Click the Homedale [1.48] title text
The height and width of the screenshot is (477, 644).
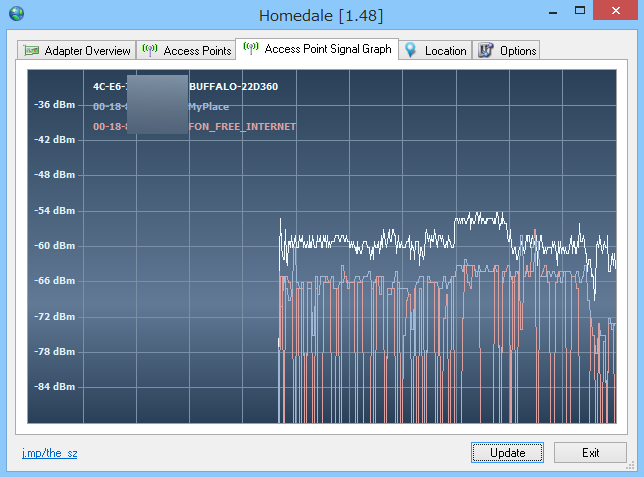(321, 16)
